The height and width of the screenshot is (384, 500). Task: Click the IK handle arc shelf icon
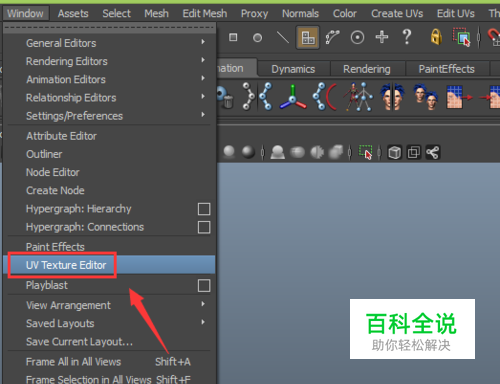click(324, 97)
